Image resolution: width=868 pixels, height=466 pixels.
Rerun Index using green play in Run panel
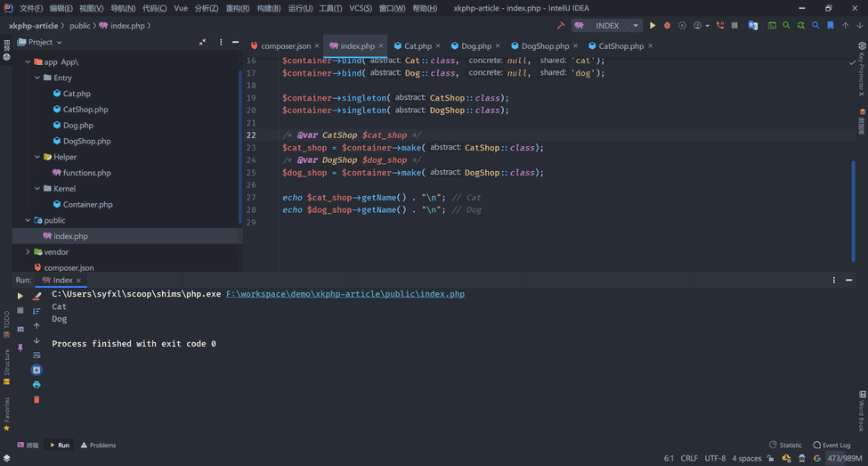point(20,296)
